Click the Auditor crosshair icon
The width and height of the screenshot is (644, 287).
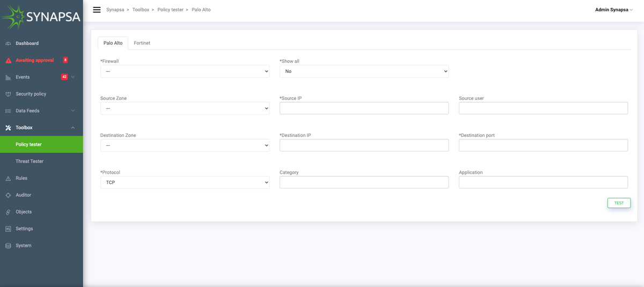(x=8, y=195)
